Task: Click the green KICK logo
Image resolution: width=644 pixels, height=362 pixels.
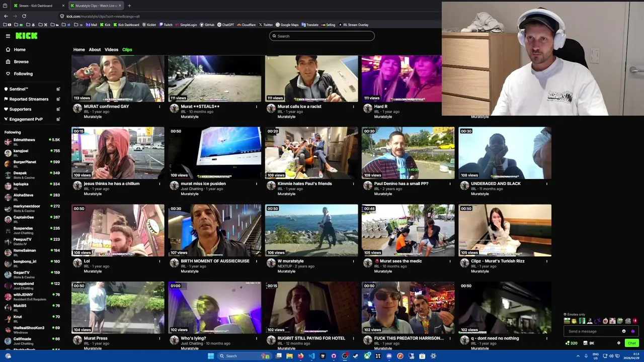Action: click(x=26, y=36)
